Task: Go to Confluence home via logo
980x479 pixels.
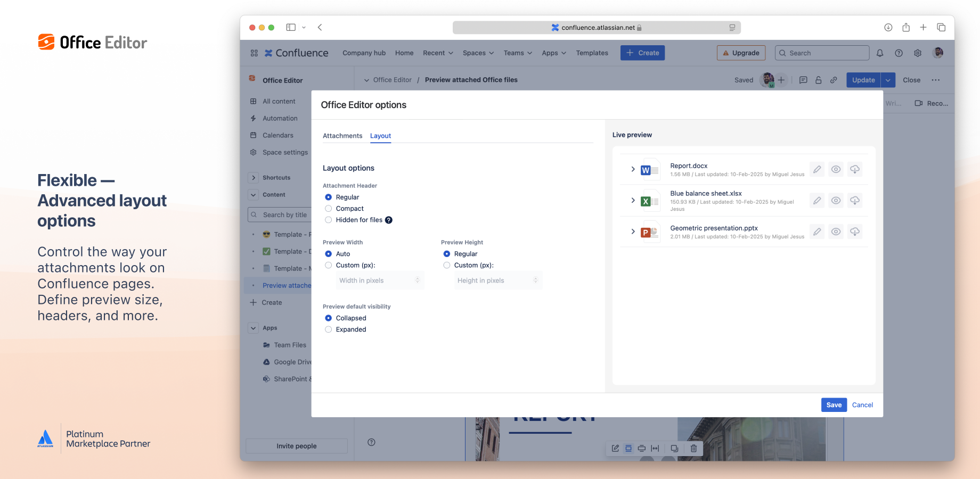Action: (x=297, y=53)
